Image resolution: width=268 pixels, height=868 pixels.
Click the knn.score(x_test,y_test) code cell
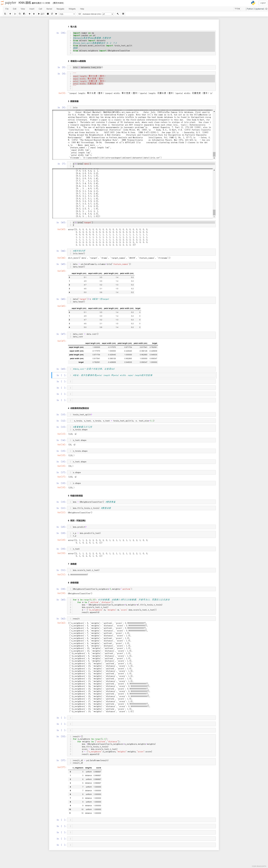pos(141,570)
